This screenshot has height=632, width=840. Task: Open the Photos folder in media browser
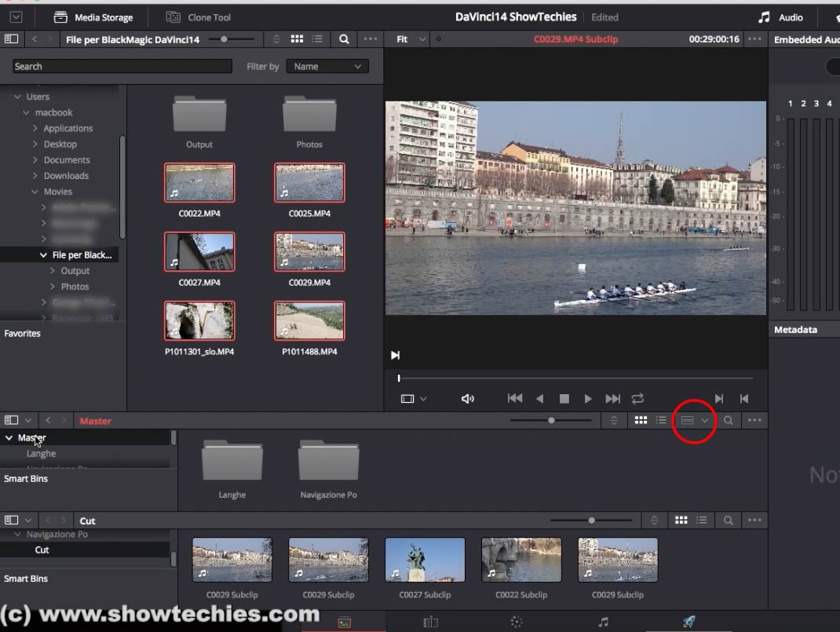(x=309, y=115)
